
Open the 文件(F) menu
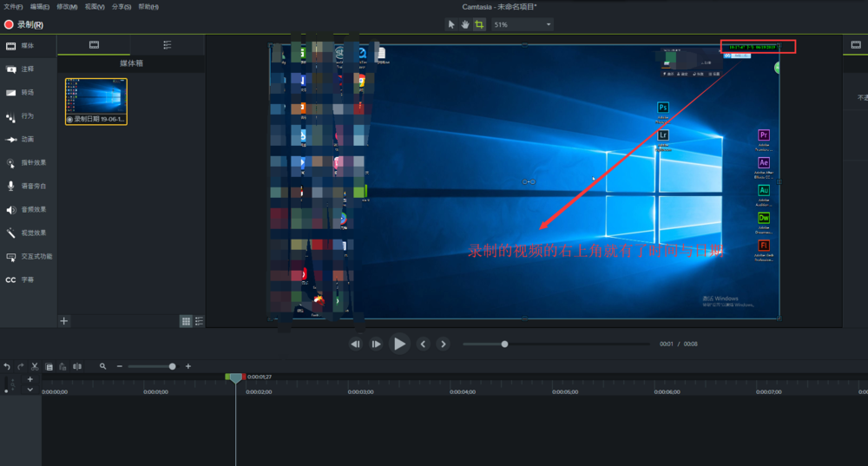[13, 6]
